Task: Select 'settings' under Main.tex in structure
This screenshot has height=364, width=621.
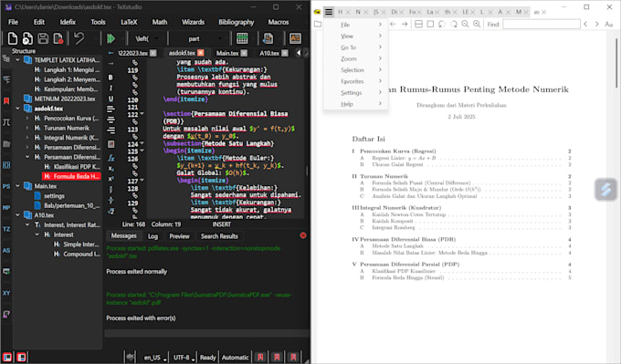Action: coord(54,196)
